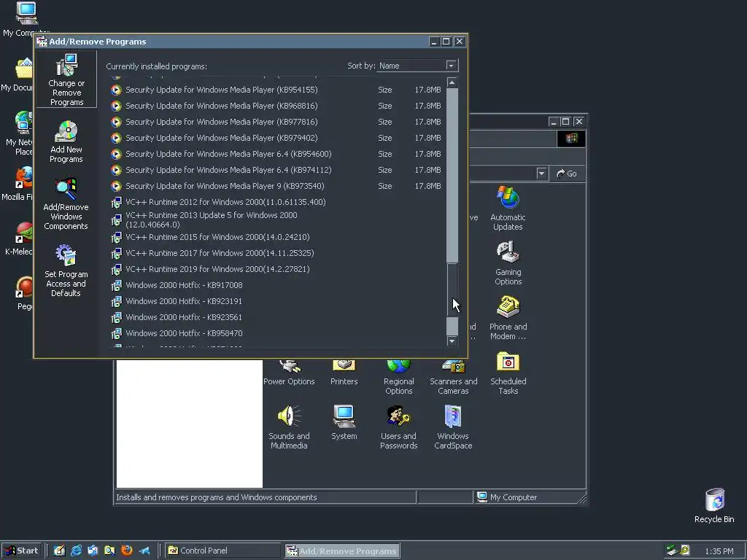Select Security Update for Windows Media Player (KB979402)
Screen dimensions: 747x560
pos(276,138)
